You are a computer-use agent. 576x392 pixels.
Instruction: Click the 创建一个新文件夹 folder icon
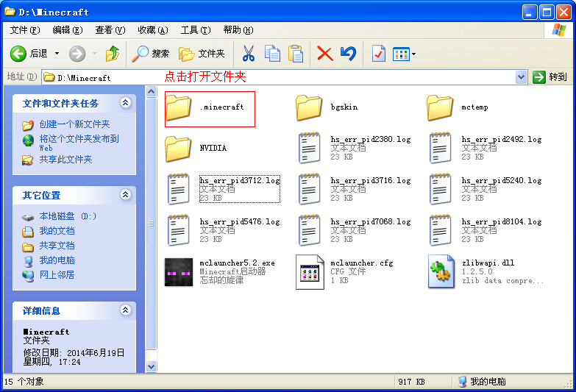(x=27, y=125)
